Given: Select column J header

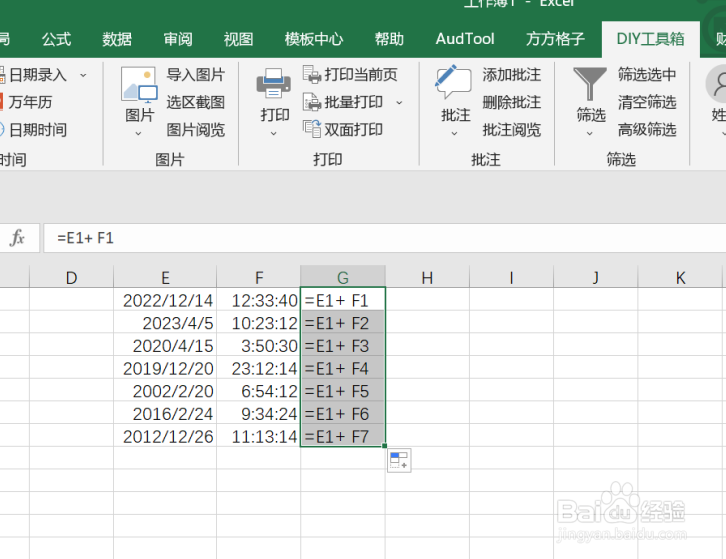Looking at the screenshot, I should coord(595,277).
